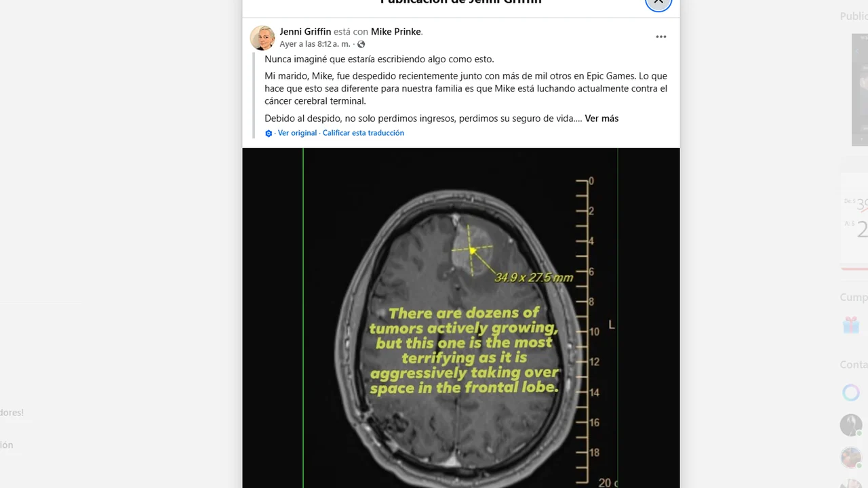Close the Jenni Griffin post dialog

pyautogui.click(x=658, y=2)
